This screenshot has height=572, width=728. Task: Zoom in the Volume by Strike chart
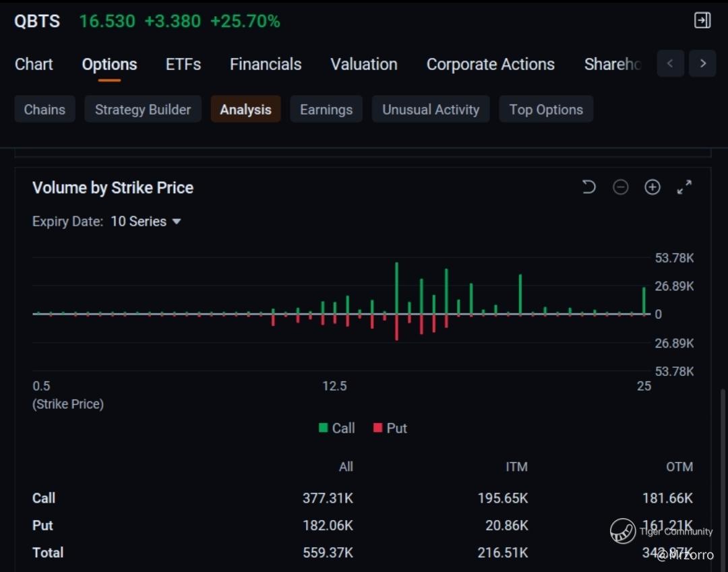click(652, 187)
